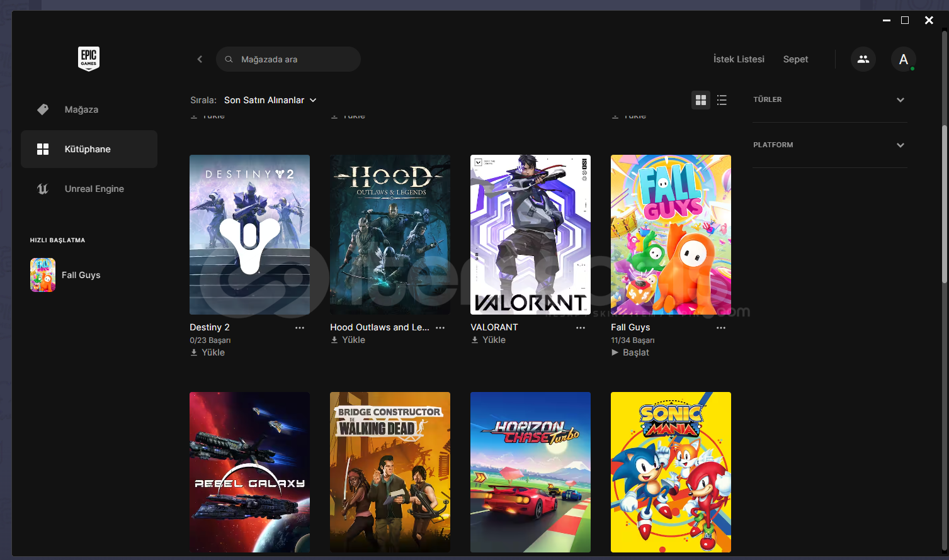Image resolution: width=949 pixels, height=560 pixels.
Task: Click the Fall Guys quick launch thumbnail
Action: [x=43, y=275]
